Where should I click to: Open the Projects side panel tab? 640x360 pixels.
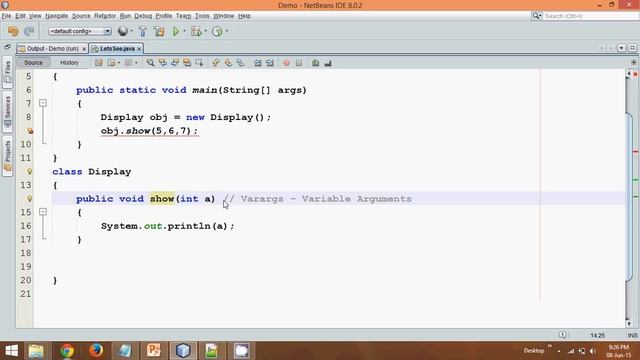[7, 156]
